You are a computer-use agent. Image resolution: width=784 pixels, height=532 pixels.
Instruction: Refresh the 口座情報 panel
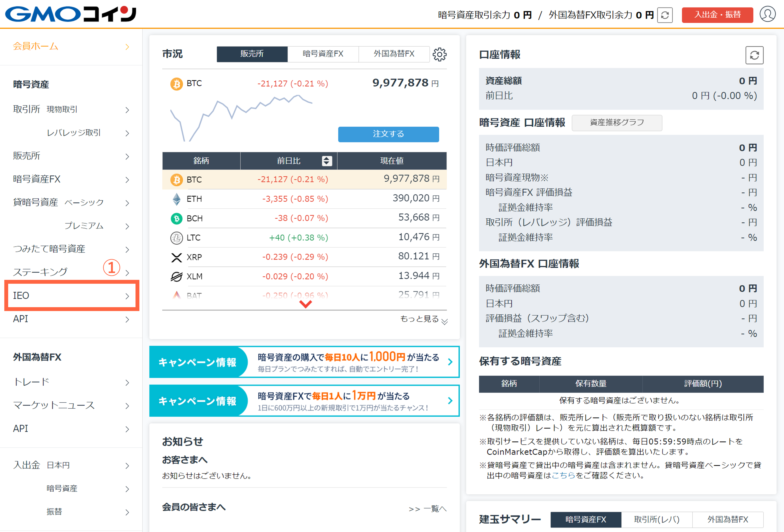coord(755,55)
